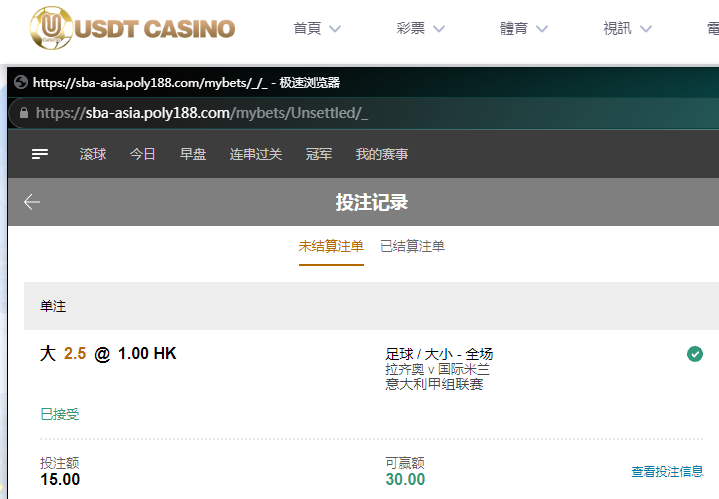Open the 滚球 menu item
Screen dimensions: 719x499
(93, 154)
